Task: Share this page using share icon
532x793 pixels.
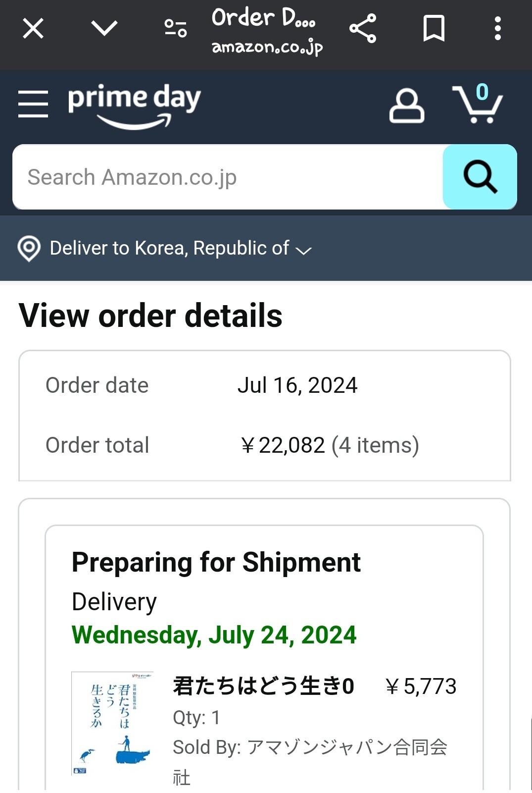Action: click(x=363, y=28)
